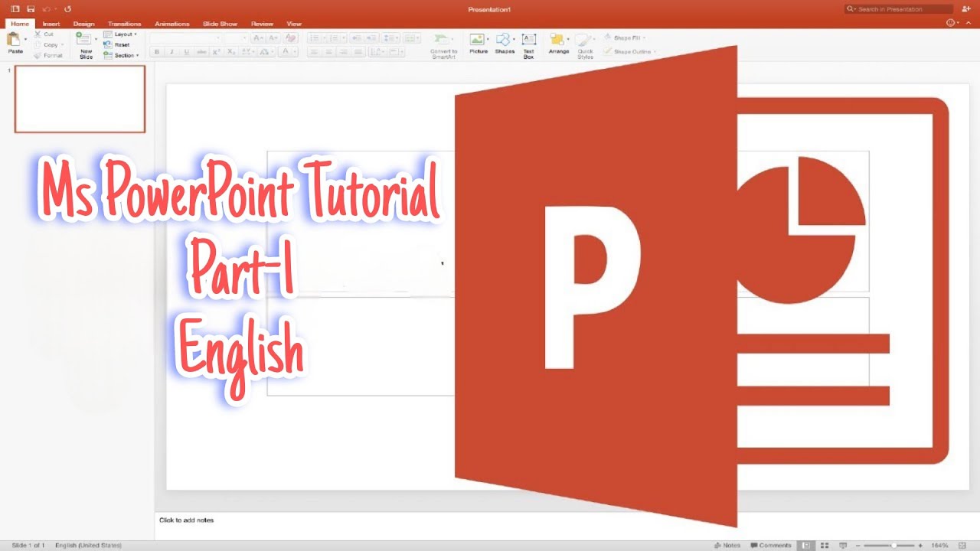Switch to the Slide Show tab

(220, 24)
